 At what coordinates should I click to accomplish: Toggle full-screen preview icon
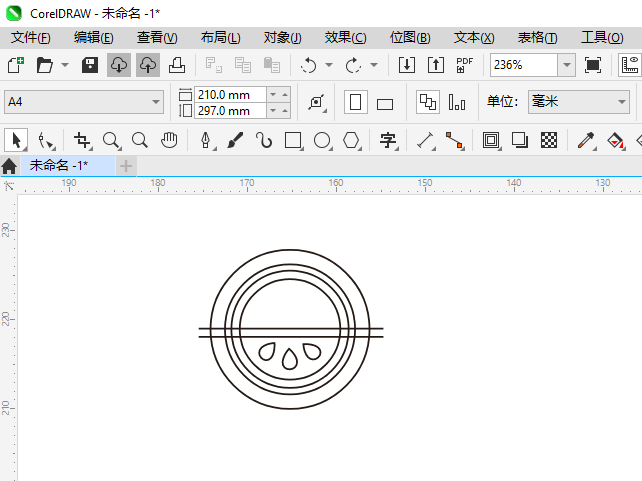(x=593, y=65)
